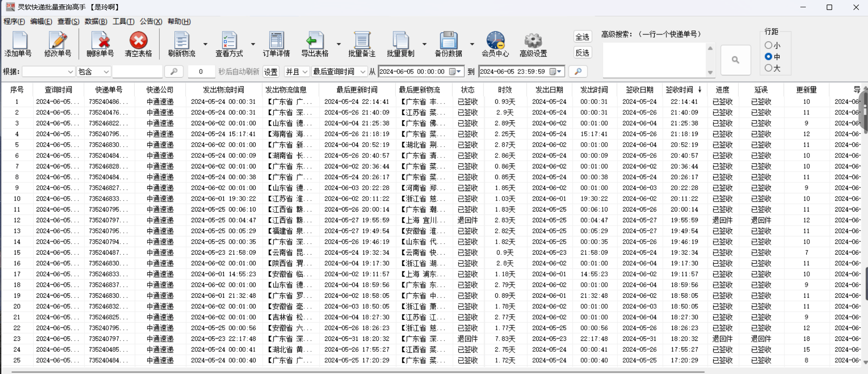Open the 程序(F) menu

coord(14,21)
